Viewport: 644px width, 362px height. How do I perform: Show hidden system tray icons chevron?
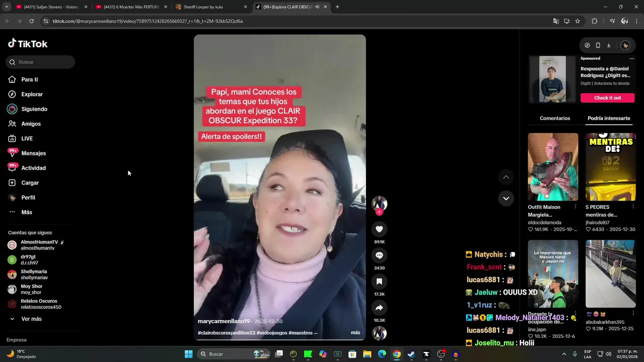click(563, 354)
